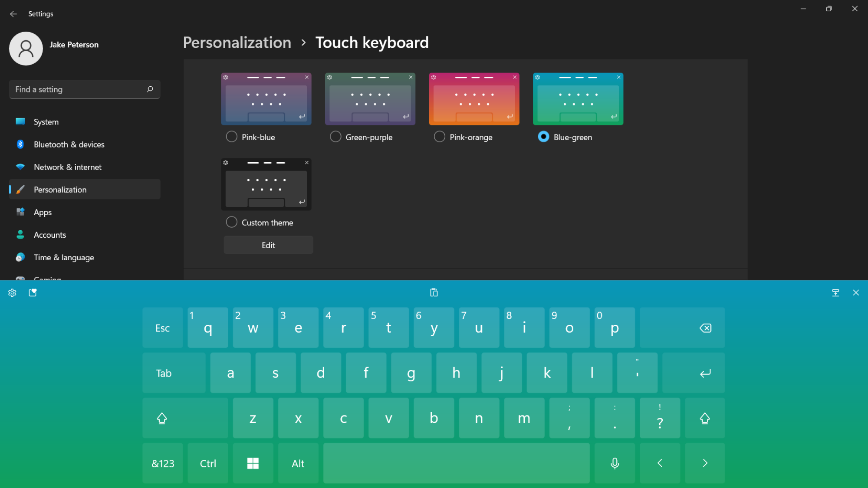Open Apps settings in sidebar
This screenshot has width=868, height=488.
point(85,212)
